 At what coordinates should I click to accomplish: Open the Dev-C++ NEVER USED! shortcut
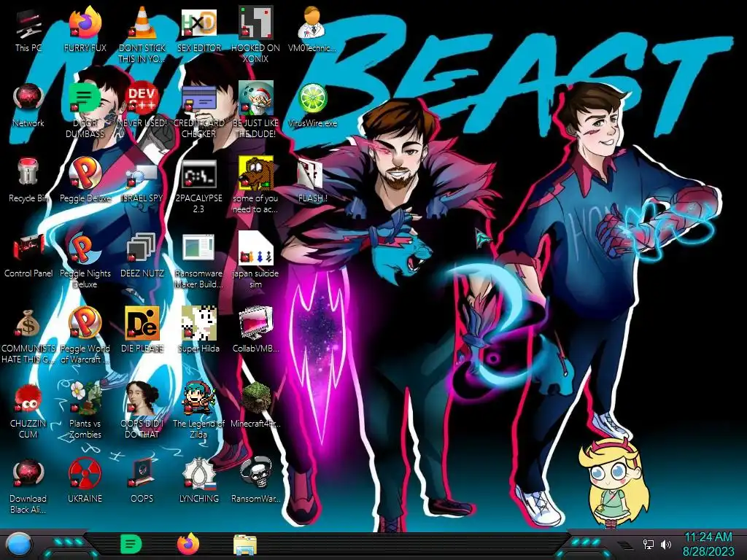tap(142, 98)
